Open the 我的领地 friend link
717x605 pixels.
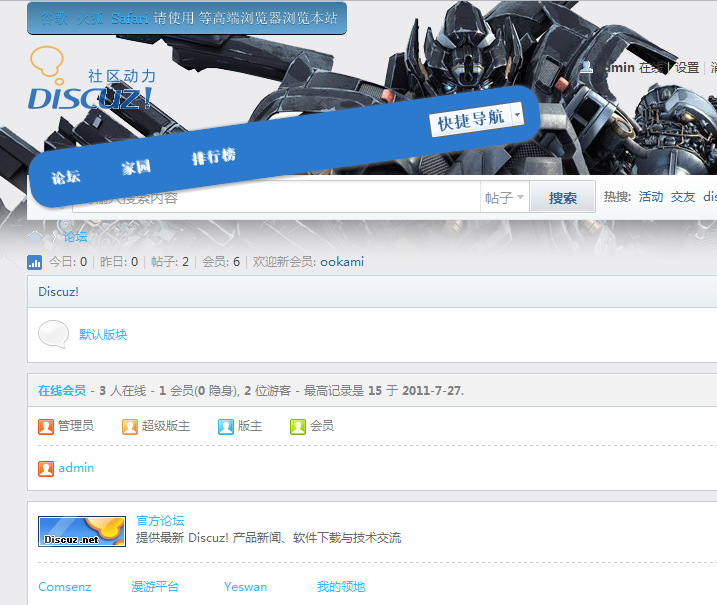tap(341, 587)
